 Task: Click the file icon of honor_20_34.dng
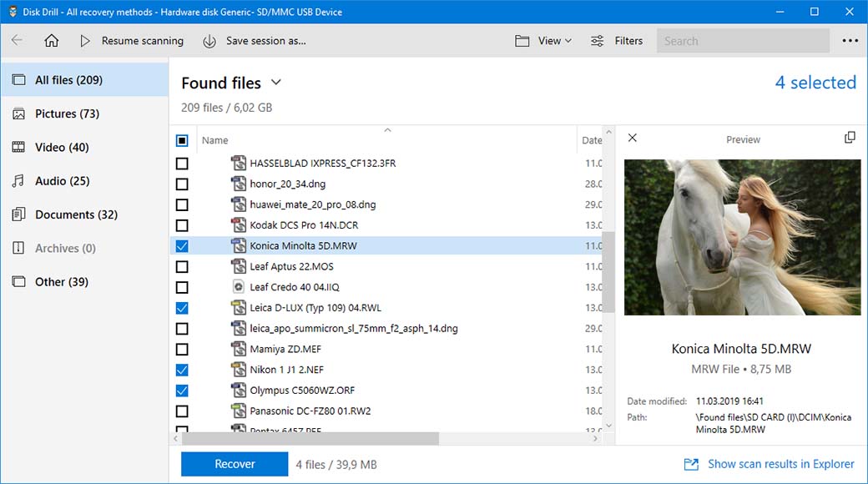pos(239,184)
